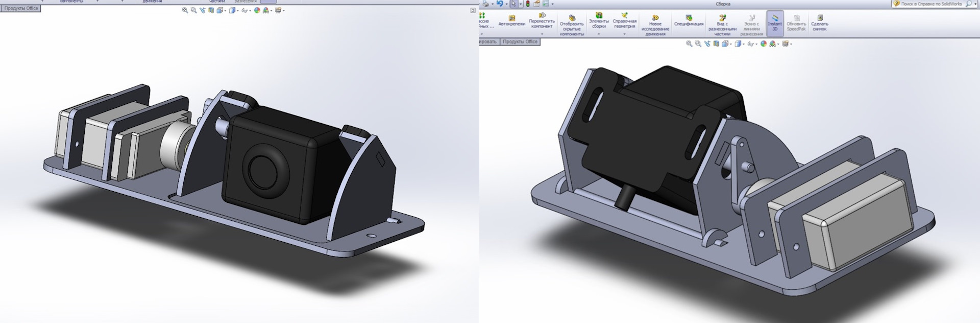
Task: Open dropdown under Переместить компонент
Action: pos(542,34)
